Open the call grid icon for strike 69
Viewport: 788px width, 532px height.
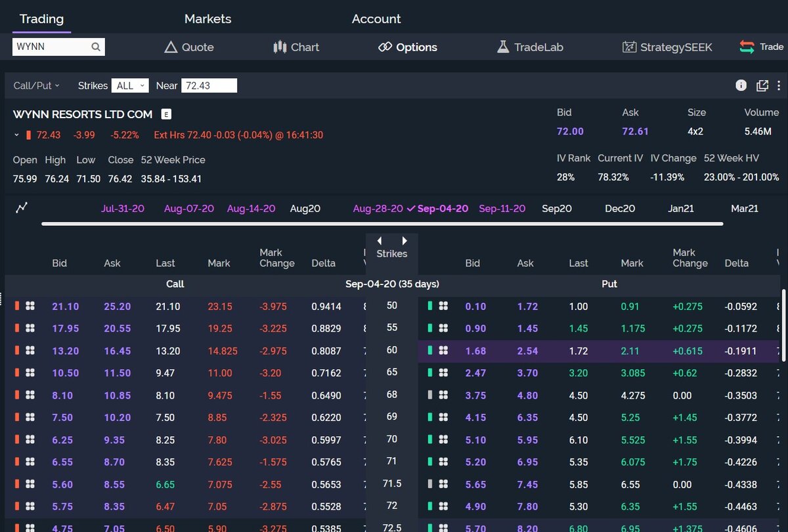(x=30, y=418)
